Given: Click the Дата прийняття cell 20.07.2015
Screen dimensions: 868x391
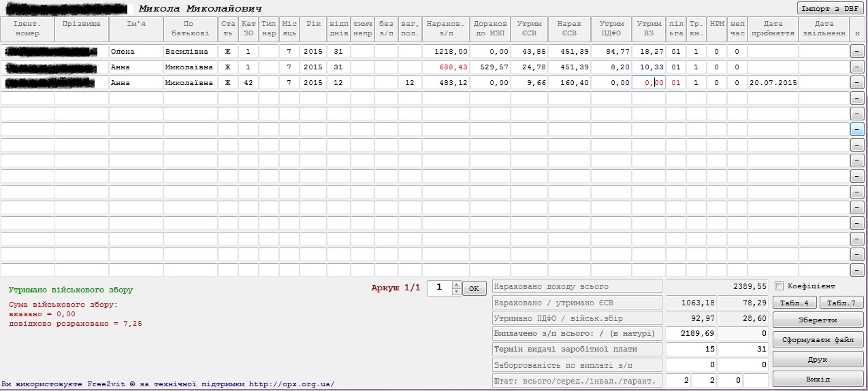Looking at the screenshot, I should [x=773, y=83].
